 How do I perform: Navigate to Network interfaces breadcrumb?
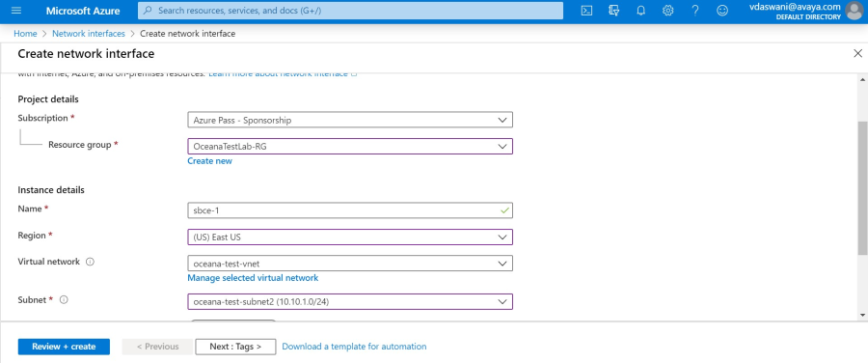(89, 33)
